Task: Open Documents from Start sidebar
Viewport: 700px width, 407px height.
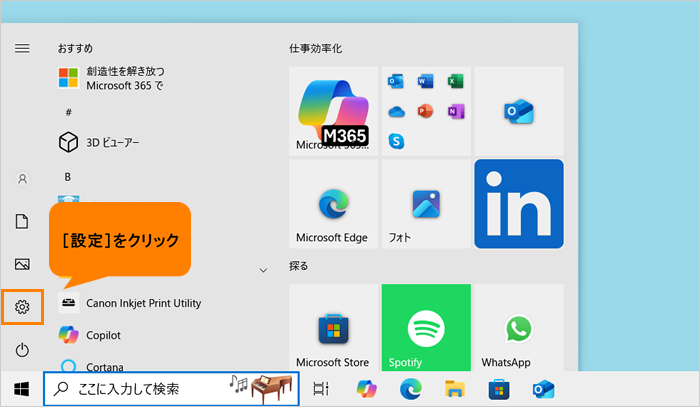Action: coord(22,221)
